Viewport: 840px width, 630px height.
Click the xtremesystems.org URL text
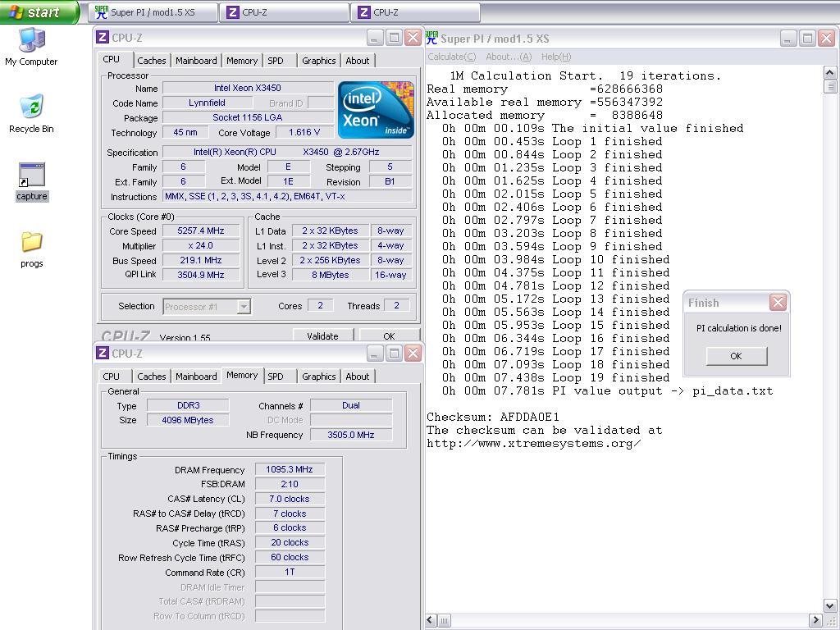pyautogui.click(x=533, y=444)
